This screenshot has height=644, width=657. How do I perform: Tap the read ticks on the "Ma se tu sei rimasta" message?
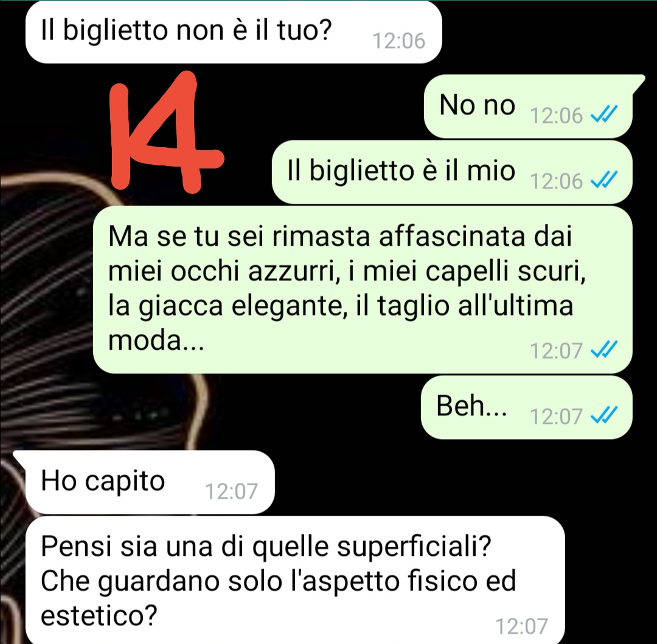604,349
